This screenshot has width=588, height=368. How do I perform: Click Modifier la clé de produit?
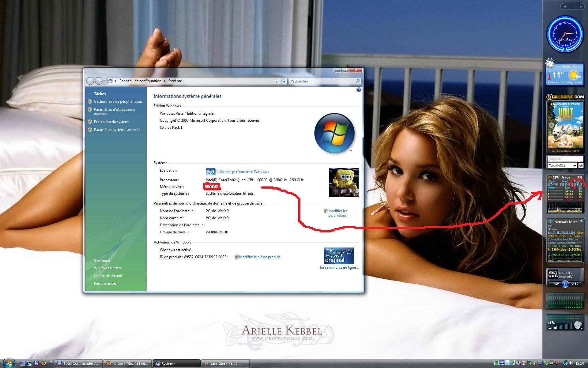259,257
